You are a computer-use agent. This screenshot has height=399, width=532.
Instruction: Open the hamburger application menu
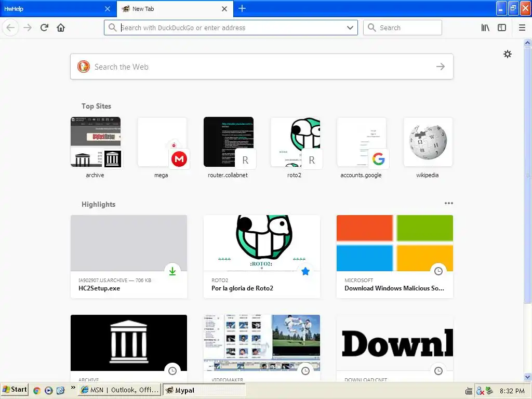(522, 28)
